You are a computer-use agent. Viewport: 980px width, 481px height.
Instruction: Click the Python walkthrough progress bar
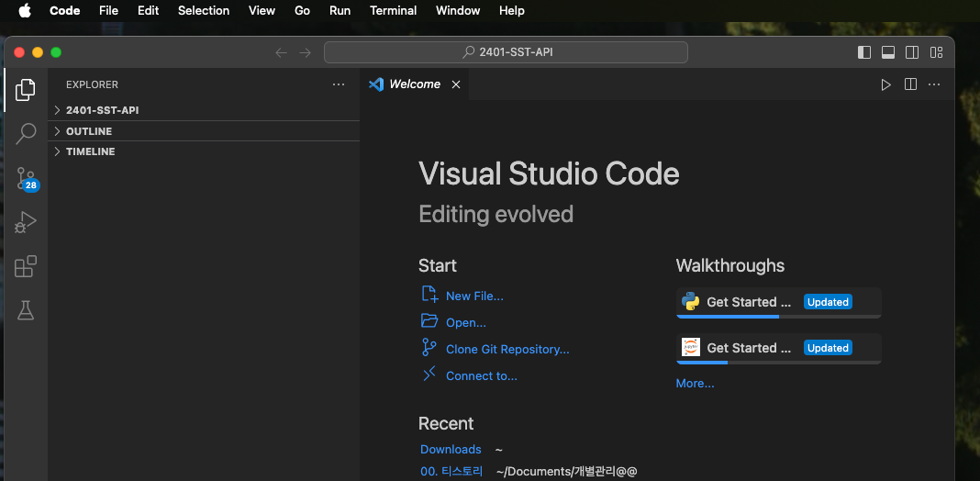point(779,317)
